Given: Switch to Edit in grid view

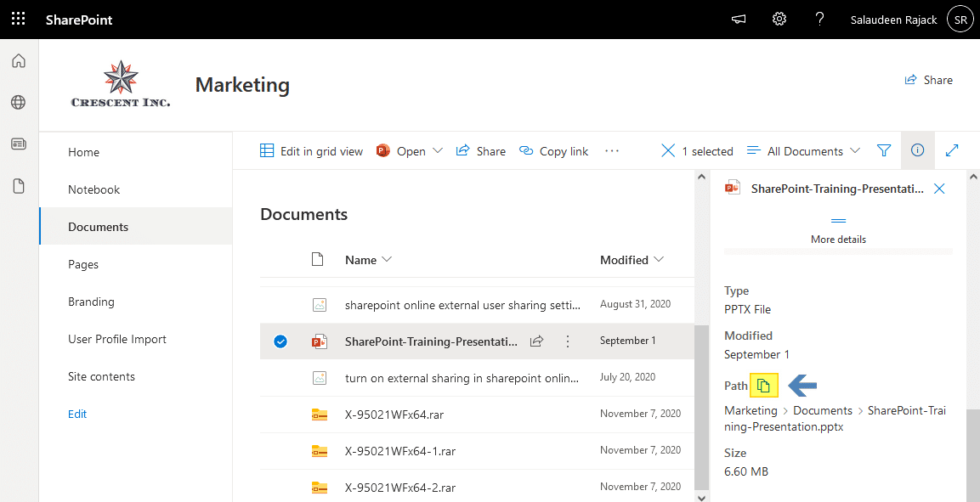Looking at the screenshot, I should pos(314,150).
